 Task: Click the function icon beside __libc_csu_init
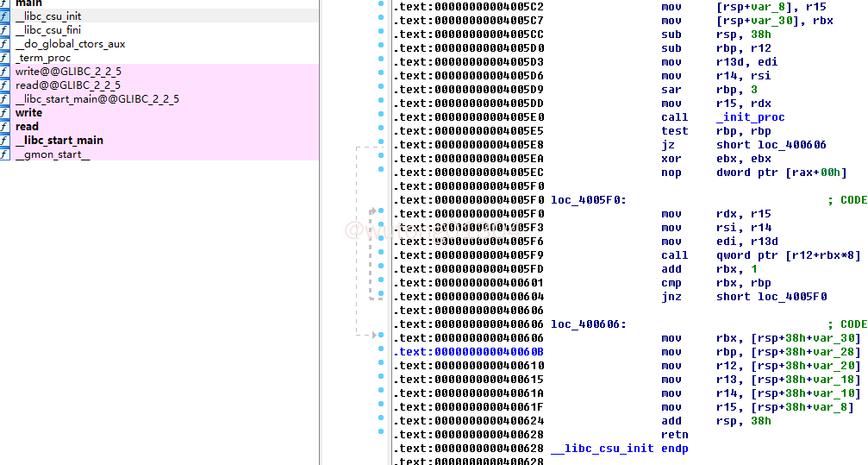(4, 16)
